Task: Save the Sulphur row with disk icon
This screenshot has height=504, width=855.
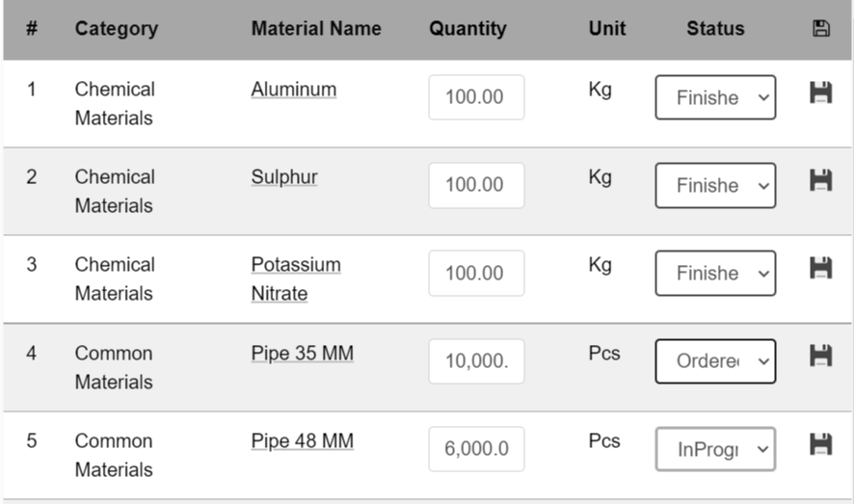Action: pyautogui.click(x=820, y=180)
